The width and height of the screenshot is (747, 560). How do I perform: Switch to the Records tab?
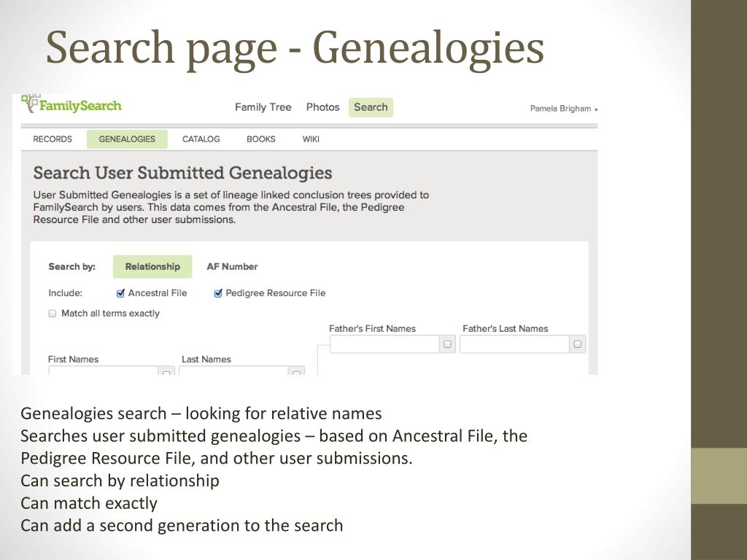click(53, 139)
